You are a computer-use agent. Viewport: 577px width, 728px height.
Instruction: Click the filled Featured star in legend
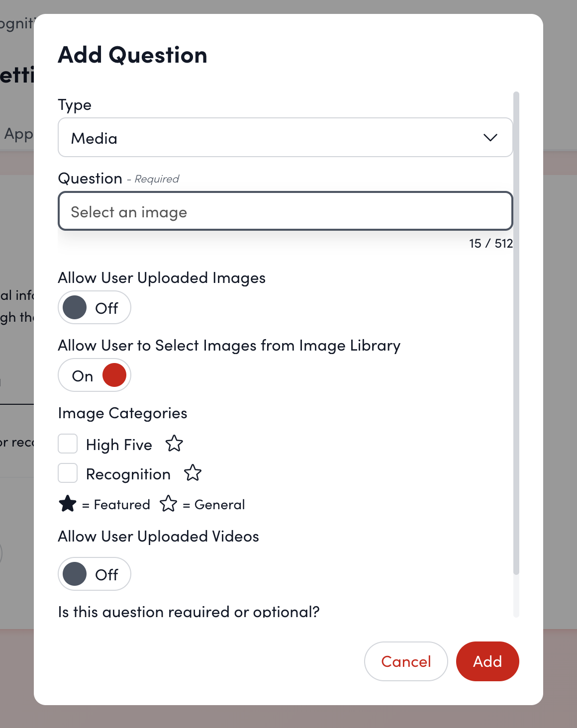[68, 504]
